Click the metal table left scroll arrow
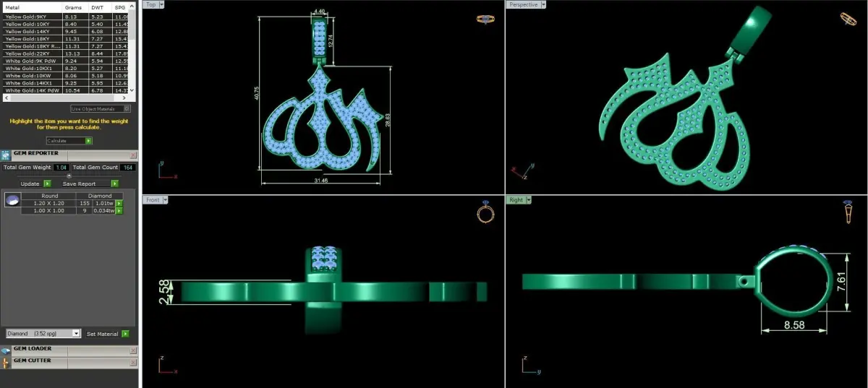The image size is (868, 388). [6, 98]
